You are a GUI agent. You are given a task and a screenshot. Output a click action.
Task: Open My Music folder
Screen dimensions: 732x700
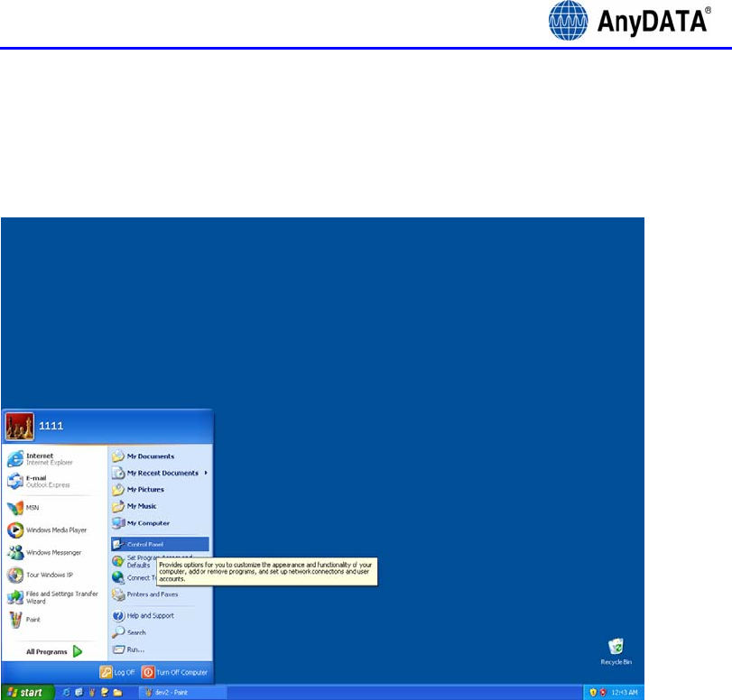coord(134,506)
